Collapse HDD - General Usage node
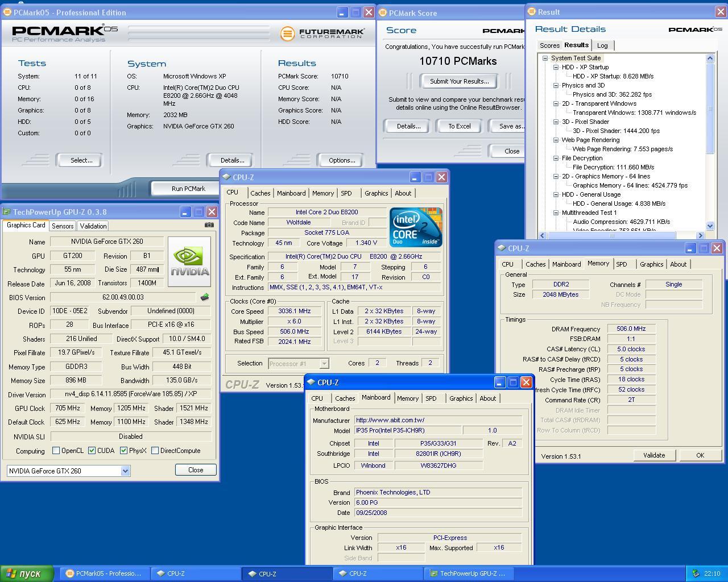This screenshot has width=728, height=582. pyautogui.click(x=556, y=194)
